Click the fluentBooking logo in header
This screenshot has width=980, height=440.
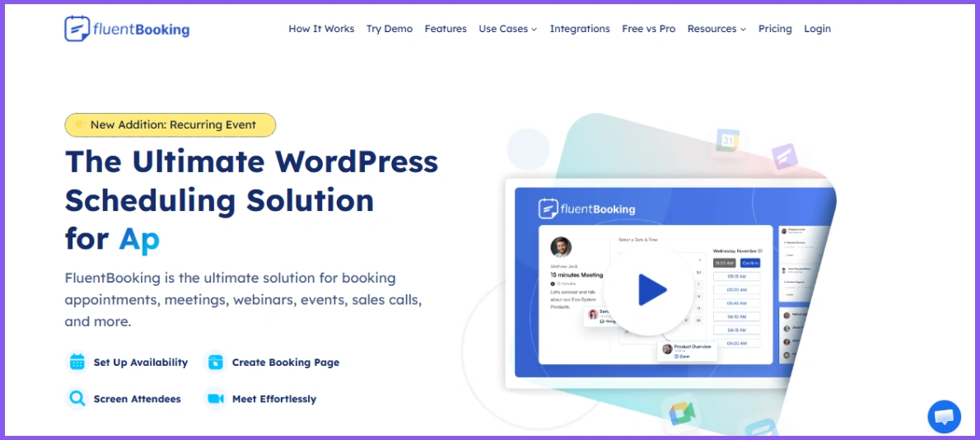tap(127, 29)
